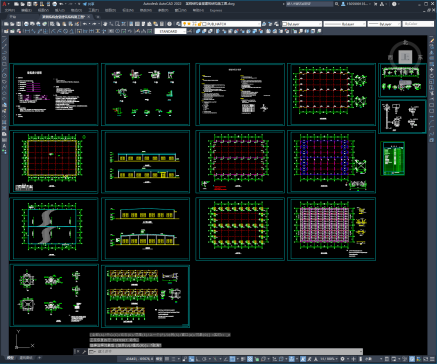The height and width of the screenshot is (364, 437).
Task: Toggle Transparency display
Action: click(x=250, y=359)
